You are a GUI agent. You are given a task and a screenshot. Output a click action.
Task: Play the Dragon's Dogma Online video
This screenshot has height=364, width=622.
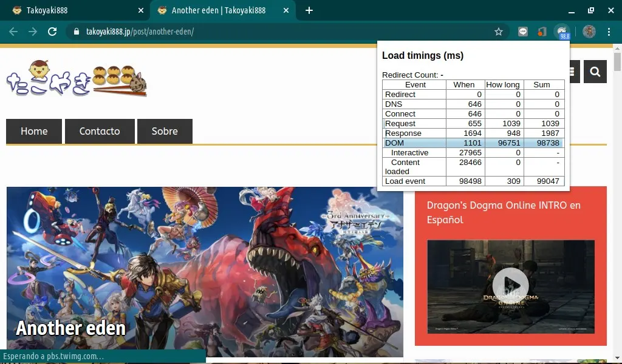click(510, 286)
